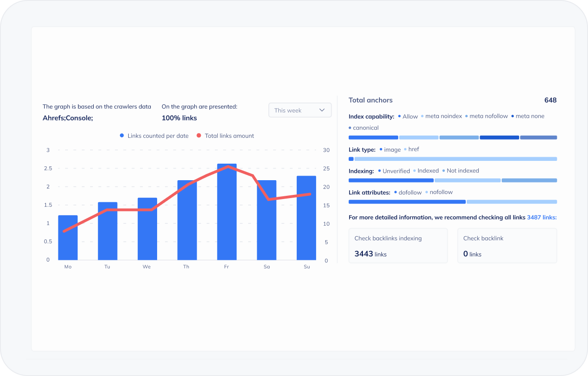
Task: Click the meta none segment of Index capability bar
Action: (499, 137)
